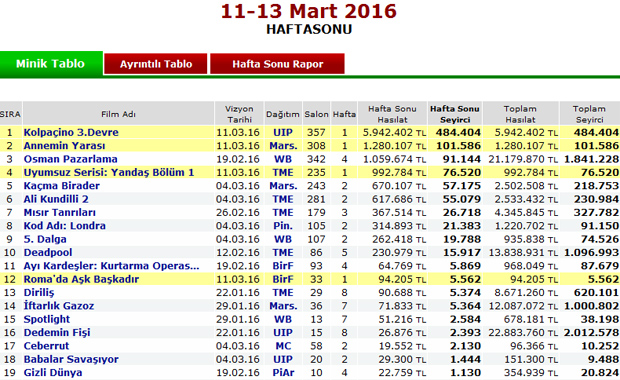The width and height of the screenshot is (620, 380).
Task: Open the Dedemin Fişi film link
Action: click(57, 333)
